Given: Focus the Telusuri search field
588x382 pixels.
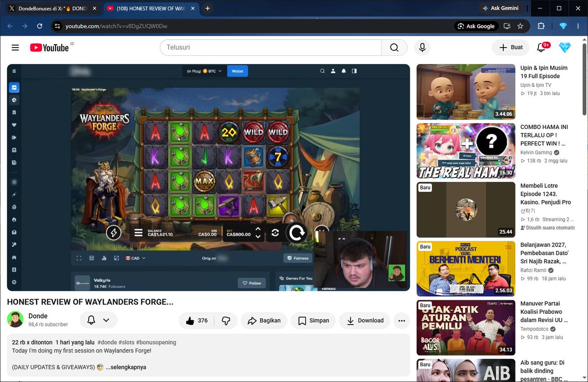Looking at the screenshot, I should tap(270, 48).
